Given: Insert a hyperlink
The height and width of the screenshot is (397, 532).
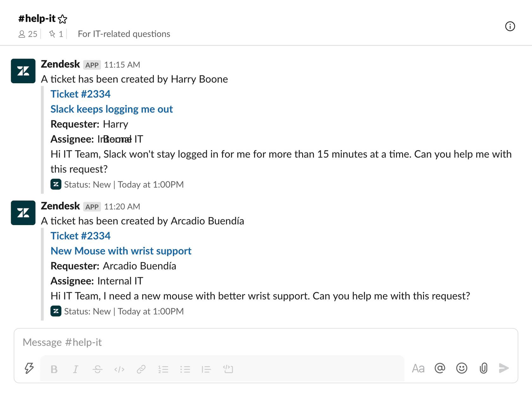Looking at the screenshot, I should tap(141, 369).
